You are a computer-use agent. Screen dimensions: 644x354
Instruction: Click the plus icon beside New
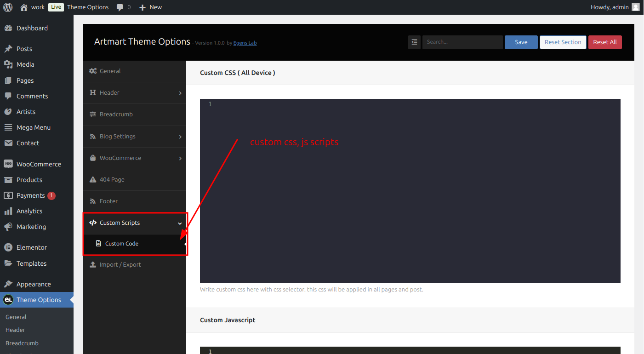(x=142, y=7)
